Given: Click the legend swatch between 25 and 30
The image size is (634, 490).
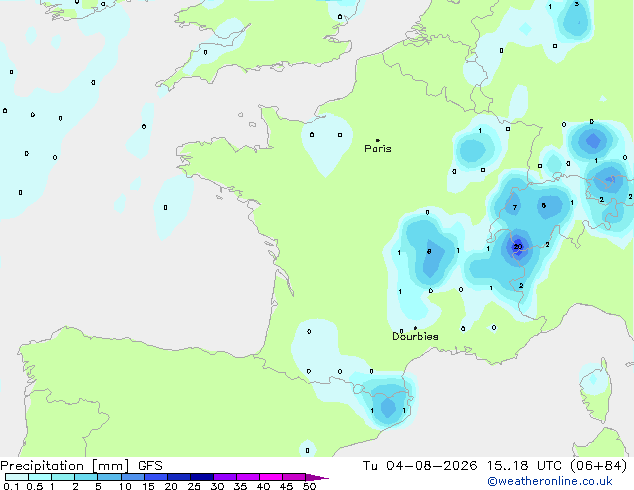Looking at the screenshot, I should point(202,477).
